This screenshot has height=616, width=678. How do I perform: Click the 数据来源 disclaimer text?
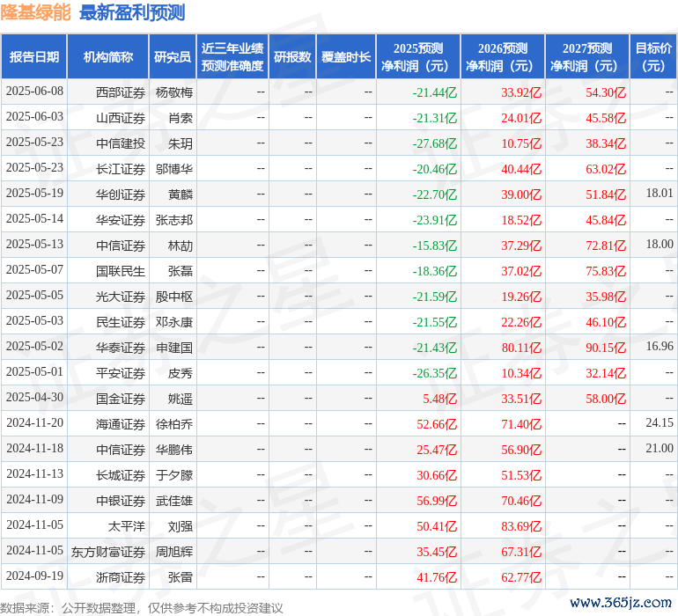[142, 608]
